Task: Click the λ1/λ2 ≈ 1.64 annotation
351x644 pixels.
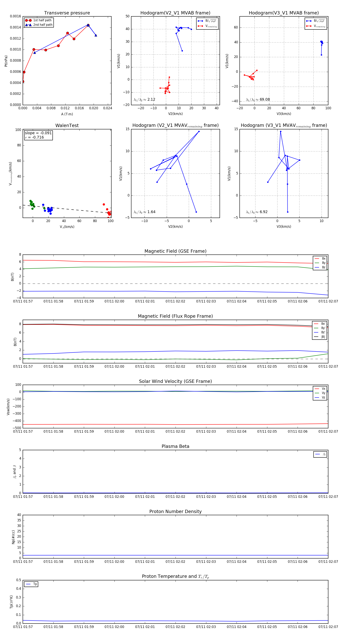Action: [x=144, y=212]
